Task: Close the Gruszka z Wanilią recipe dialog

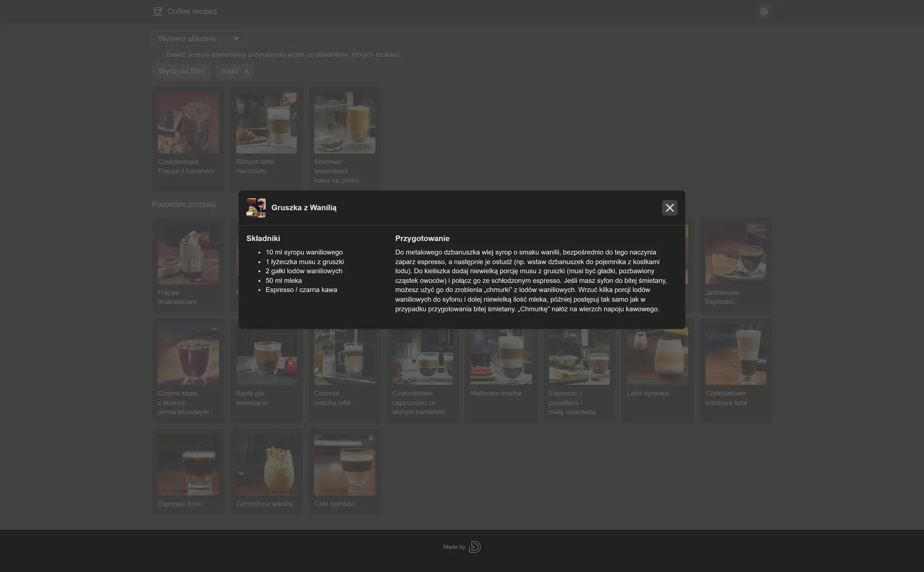Action: point(669,208)
